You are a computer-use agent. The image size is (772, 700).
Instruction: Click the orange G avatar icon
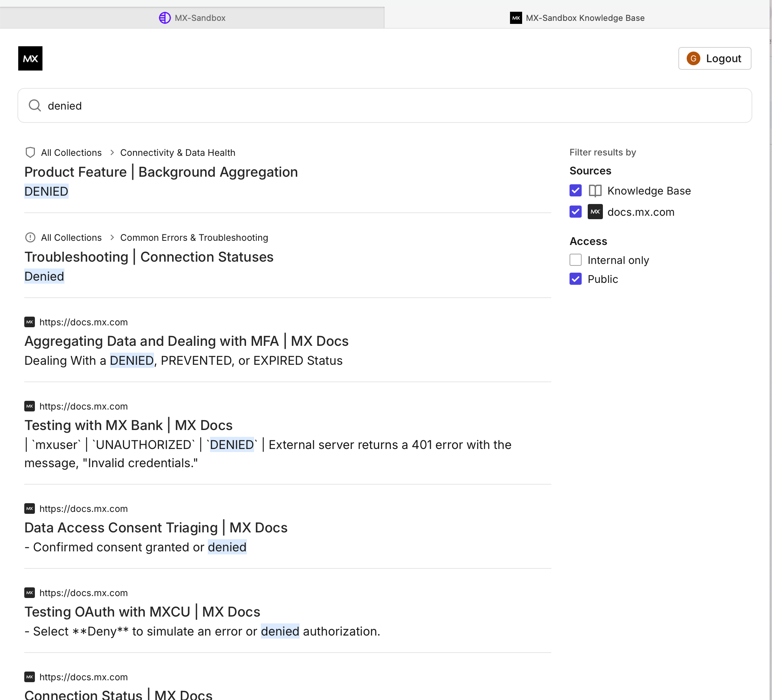click(693, 58)
